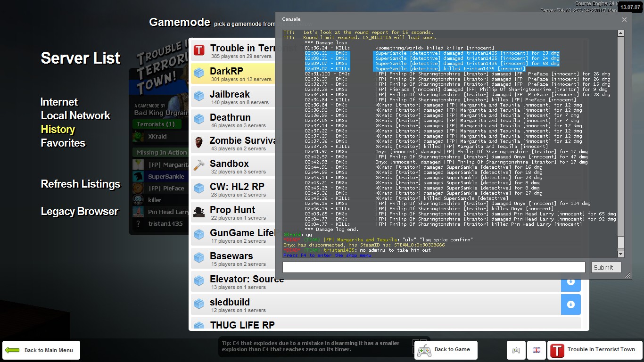This screenshot has width=644, height=362.
Task: Click the Sandbox hammer icon
Action: (199, 165)
